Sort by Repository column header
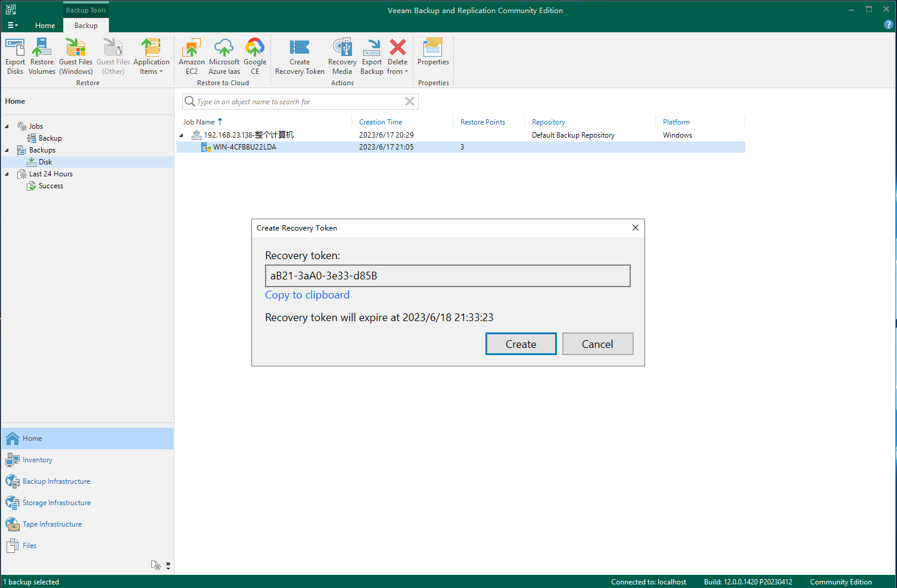The height and width of the screenshot is (588, 897). [x=549, y=122]
